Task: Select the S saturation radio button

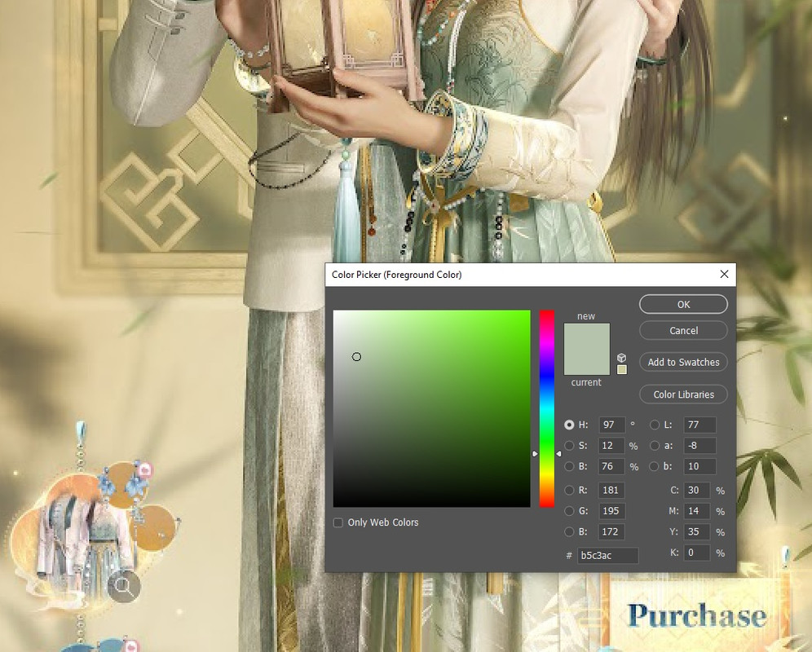Action: [x=569, y=445]
